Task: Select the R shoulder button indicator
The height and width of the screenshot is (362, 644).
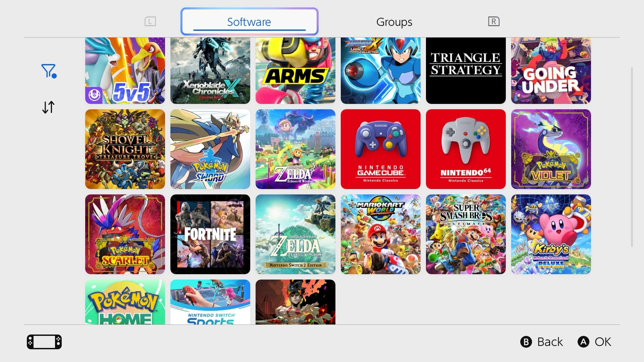Action: [x=494, y=21]
